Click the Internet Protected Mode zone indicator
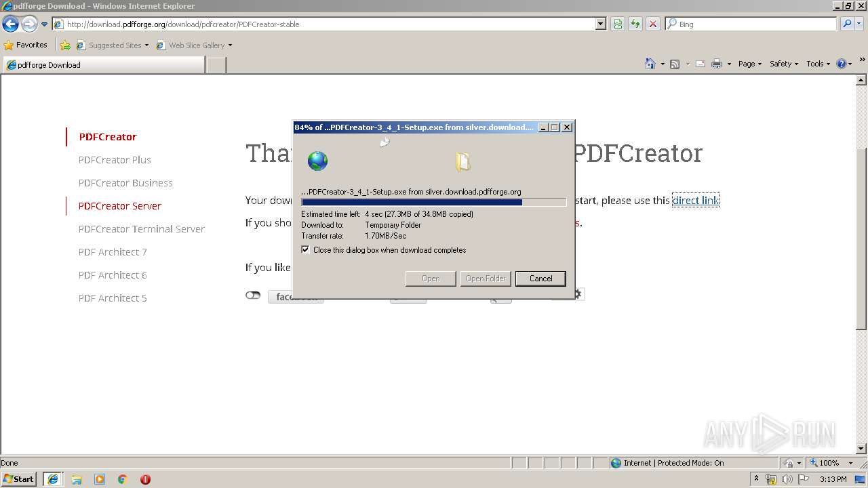Viewport: 868px width, 488px height. [x=667, y=463]
